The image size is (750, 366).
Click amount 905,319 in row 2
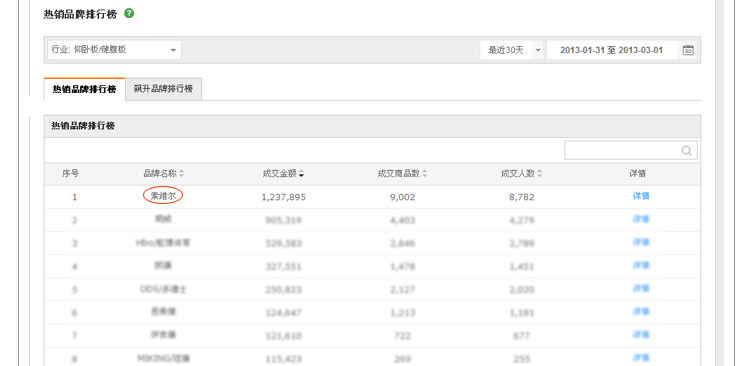[x=284, y=220]
